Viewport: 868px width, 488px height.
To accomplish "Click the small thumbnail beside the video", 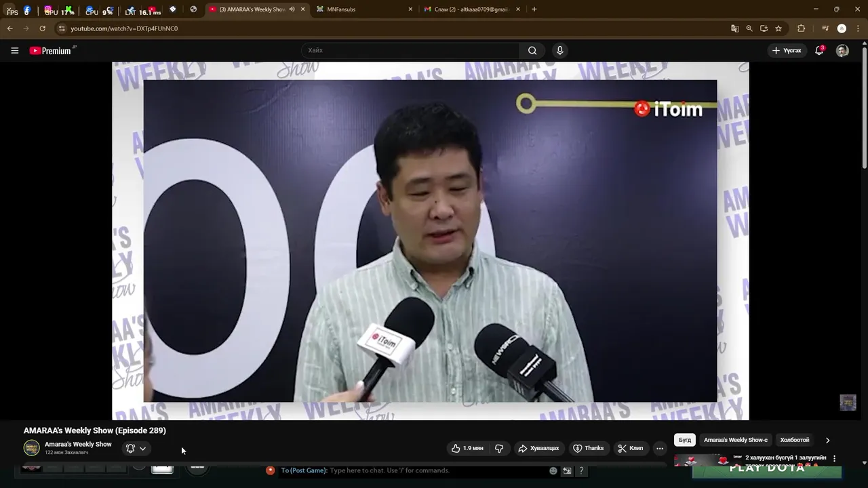I will [848, 403].
